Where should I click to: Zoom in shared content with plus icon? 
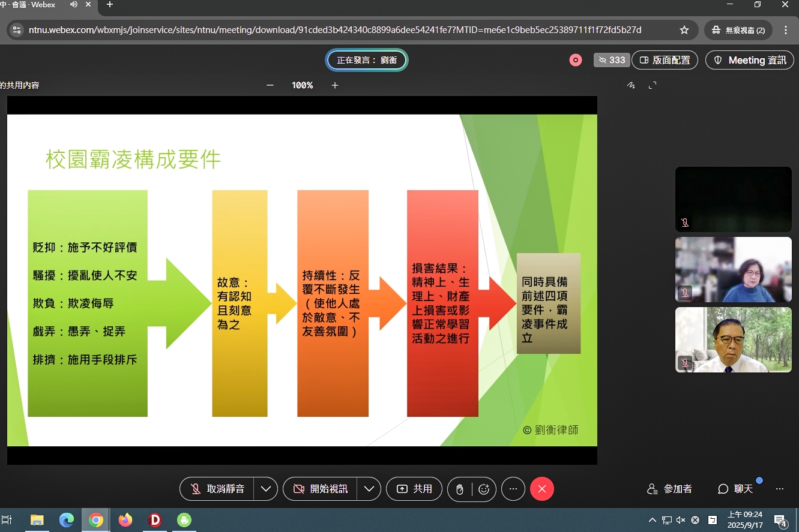tap(335, 85)
